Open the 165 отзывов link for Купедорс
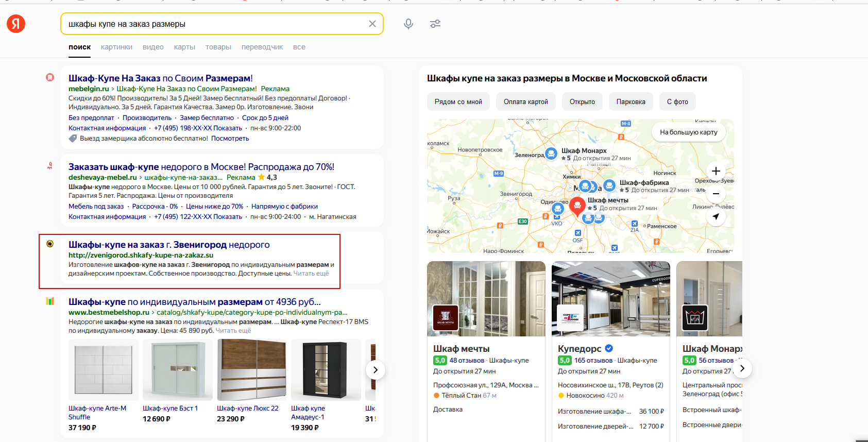 click(593, 361)
